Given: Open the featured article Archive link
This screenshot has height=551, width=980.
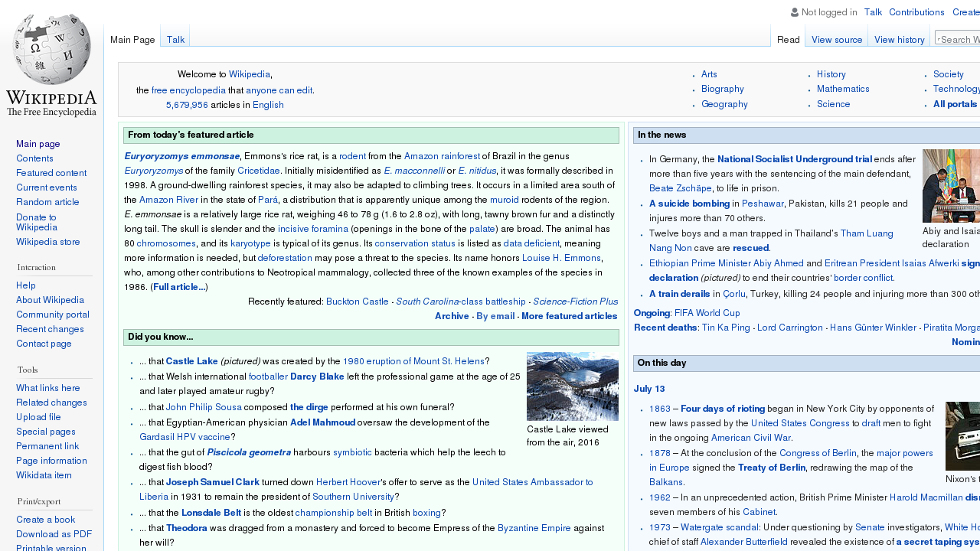Looking at the screenshot, I should tap(452, 316).
